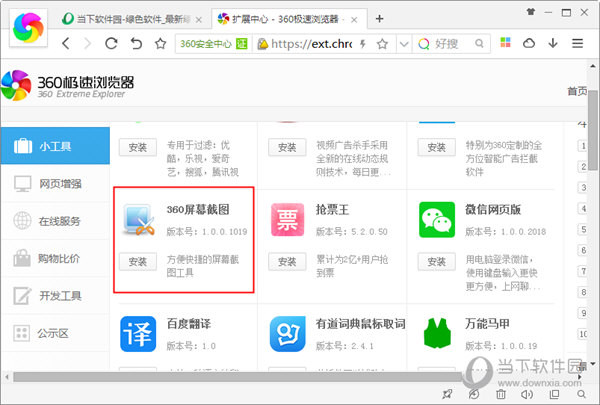The image size is (600, 405).
Task: Open 百度翻译 title
Action: tap(189, 324)
